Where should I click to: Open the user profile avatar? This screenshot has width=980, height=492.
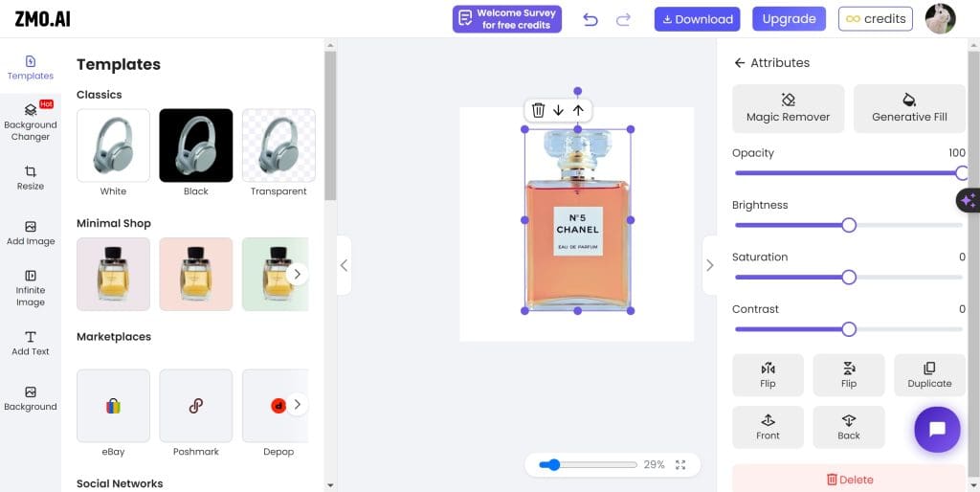point(940,19)
